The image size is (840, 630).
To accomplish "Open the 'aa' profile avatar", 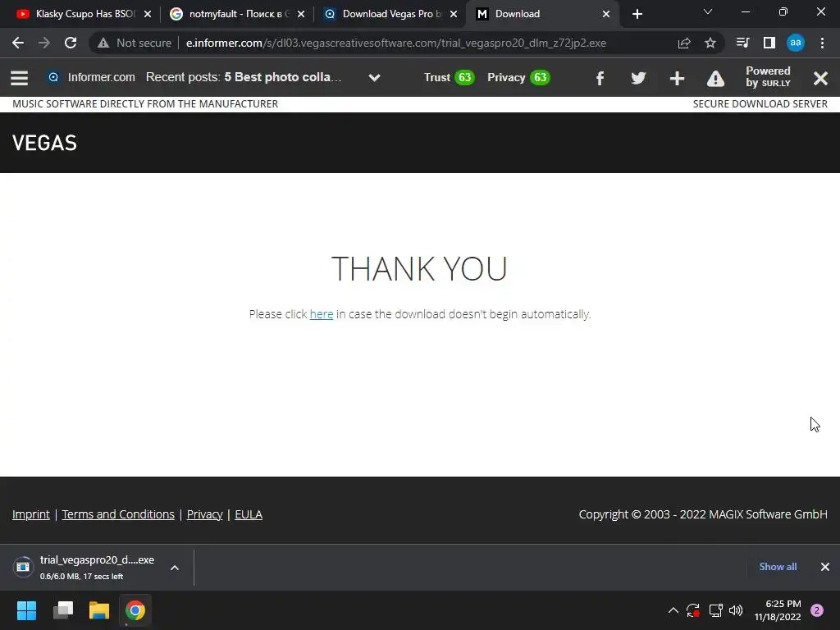I will pyautogui.click(x=796, y=43).
